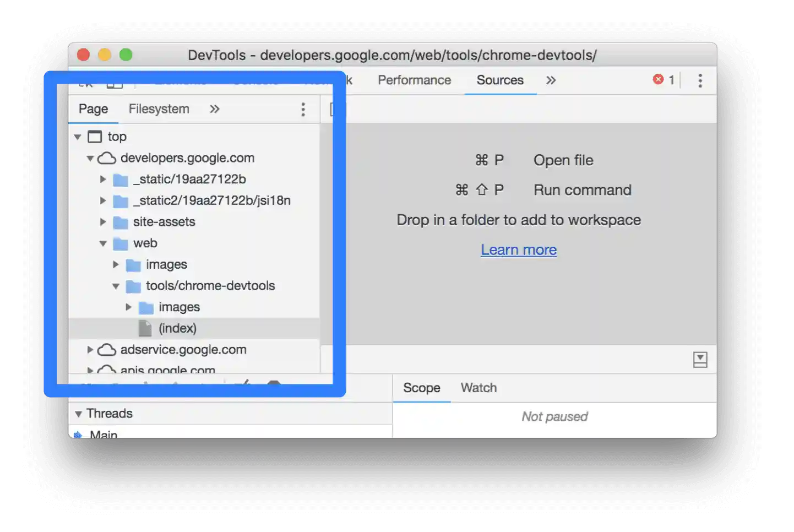The width and height of the screenshot is (794, 532).
Task: Click the cloud icon beside developers.google.com
Action: tap(107, 158)
